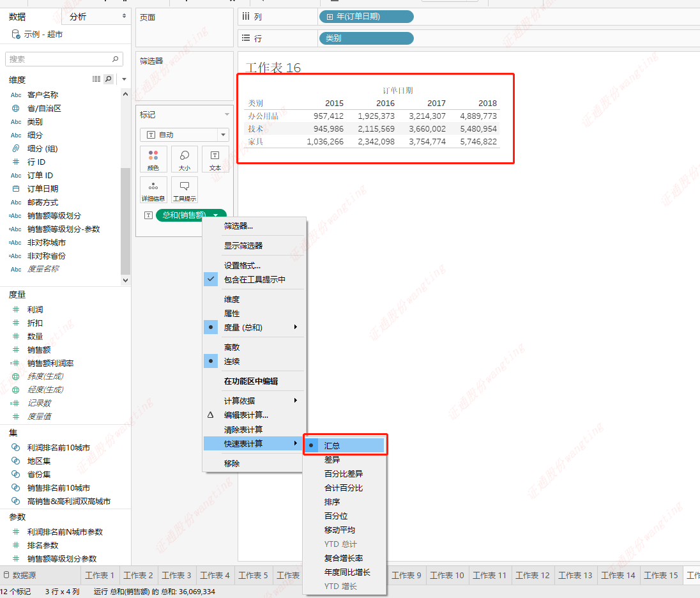Click the search magnifier in the search box
The width and height of the screenshot is (700, 598).
point(115,59)
